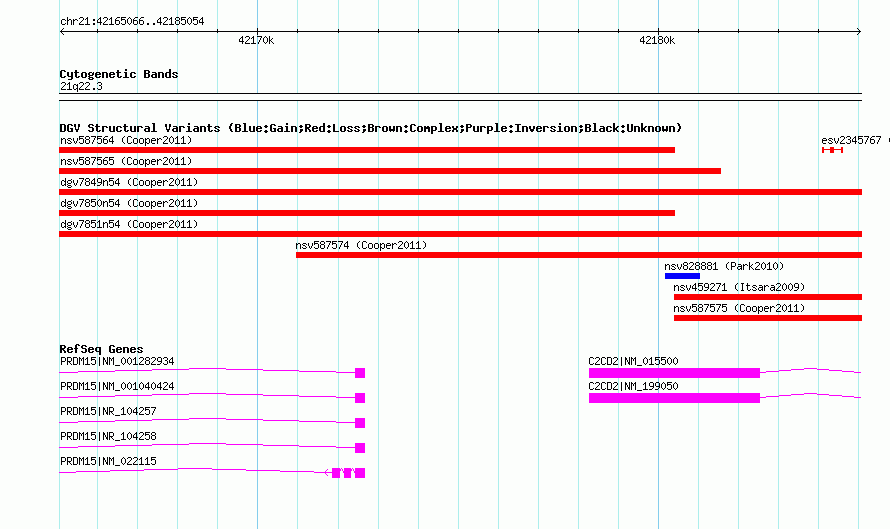Click the nsv587564 (Cooper2011) red loss bar

(367, 150)
